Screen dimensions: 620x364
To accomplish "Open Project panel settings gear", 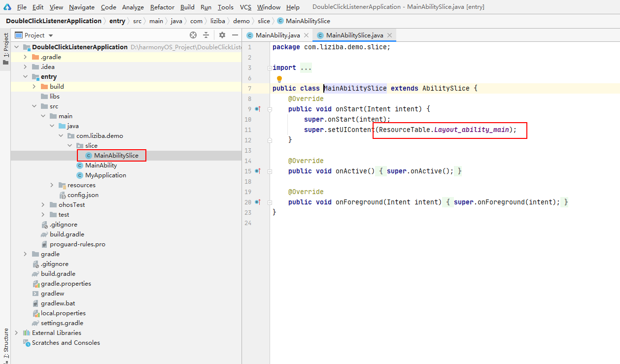I will [x=222, y=35].
